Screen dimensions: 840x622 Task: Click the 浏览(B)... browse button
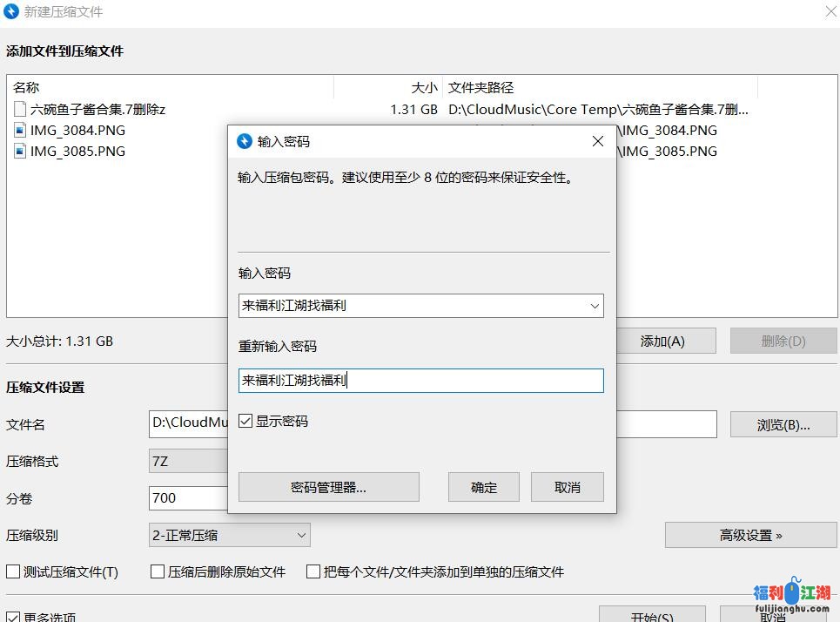(783, 425)
